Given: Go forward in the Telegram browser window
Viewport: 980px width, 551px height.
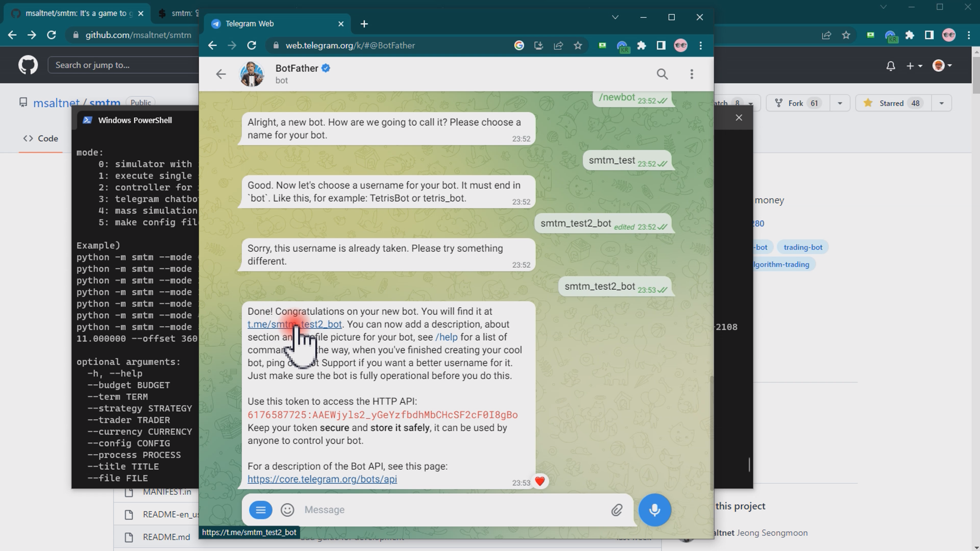Looking at the screenshot, I should (x=232, y=45).
